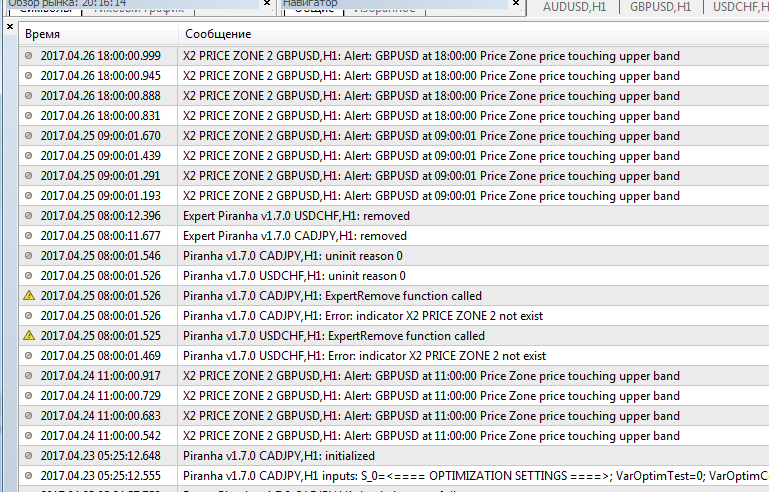Select 'Piranha v1.7.0 CADJPY,H1: uninit reason 0' message
The height and width of the screenshot is (492, 769).
pyautogui.click(x=394, y=256)
